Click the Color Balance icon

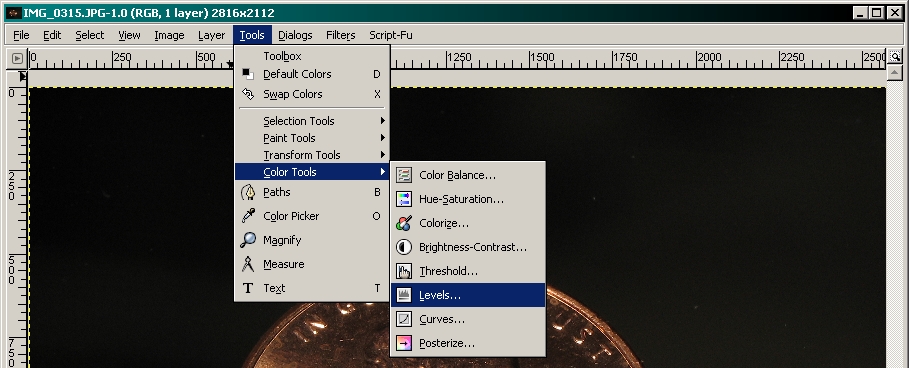click(x=404, y=175)
